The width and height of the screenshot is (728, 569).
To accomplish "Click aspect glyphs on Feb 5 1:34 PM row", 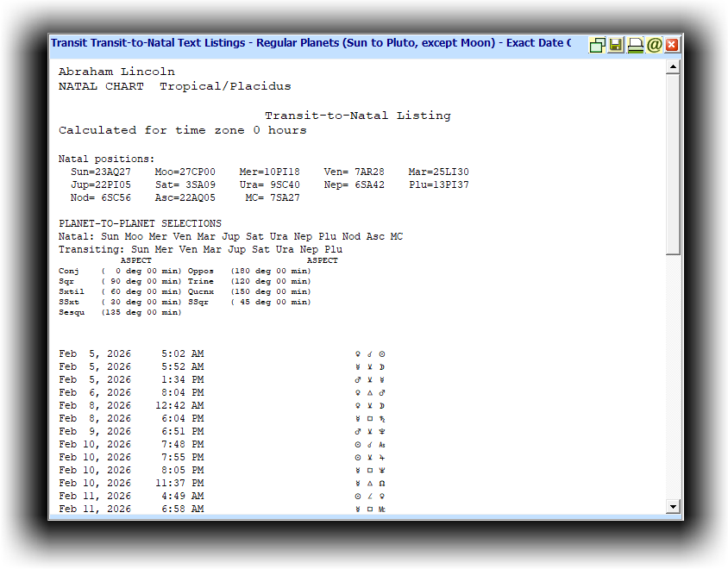I will [x=369, y=379].
